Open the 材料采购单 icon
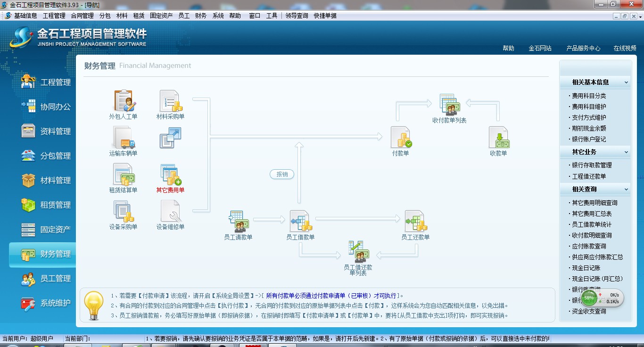Screen dimensions: 644x347 coord(171,100)
